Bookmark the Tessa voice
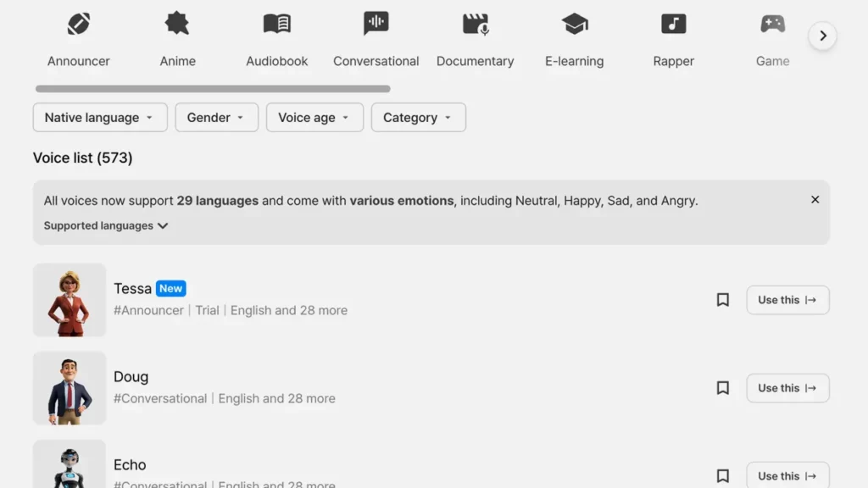This screenshot has height=488, width=868. click(x=722, y=300)
